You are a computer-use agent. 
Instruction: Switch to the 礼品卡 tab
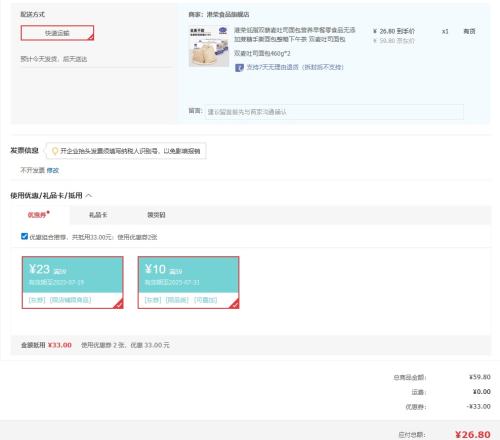98,215
